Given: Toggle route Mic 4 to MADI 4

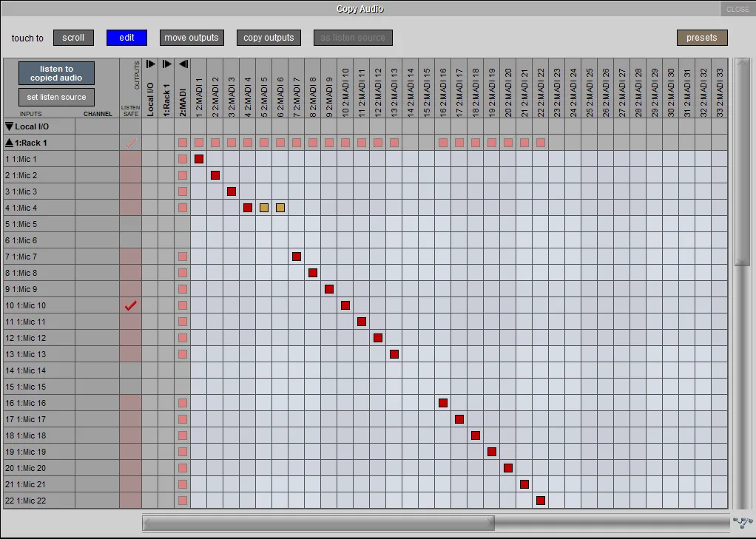Looking at the screenshot, I should point(248,208).
